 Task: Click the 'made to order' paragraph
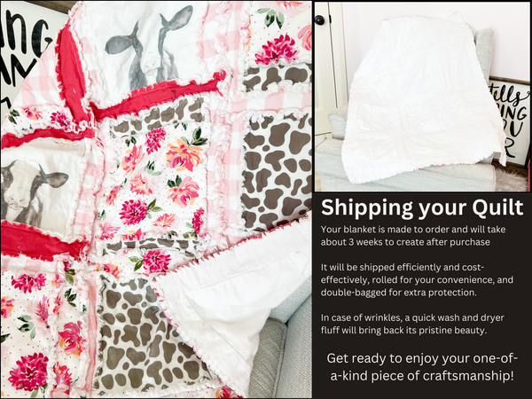413,236
